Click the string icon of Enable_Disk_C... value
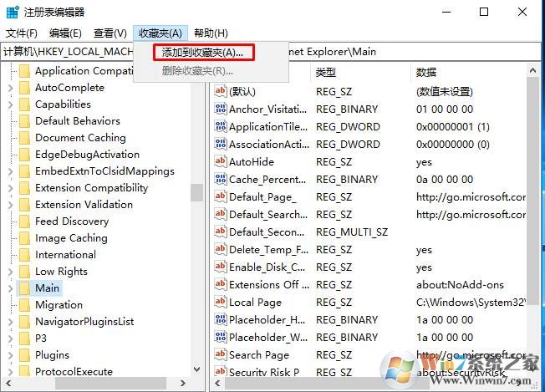The height and width of the screenshot is (392, 545). [x=221, y=267]
